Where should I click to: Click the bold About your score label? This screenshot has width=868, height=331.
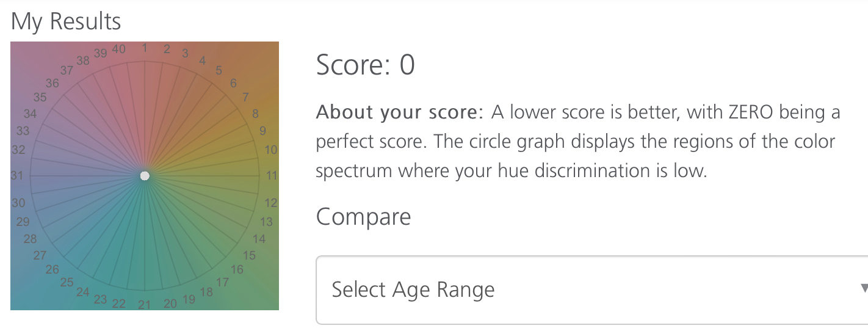pos(399,112)
